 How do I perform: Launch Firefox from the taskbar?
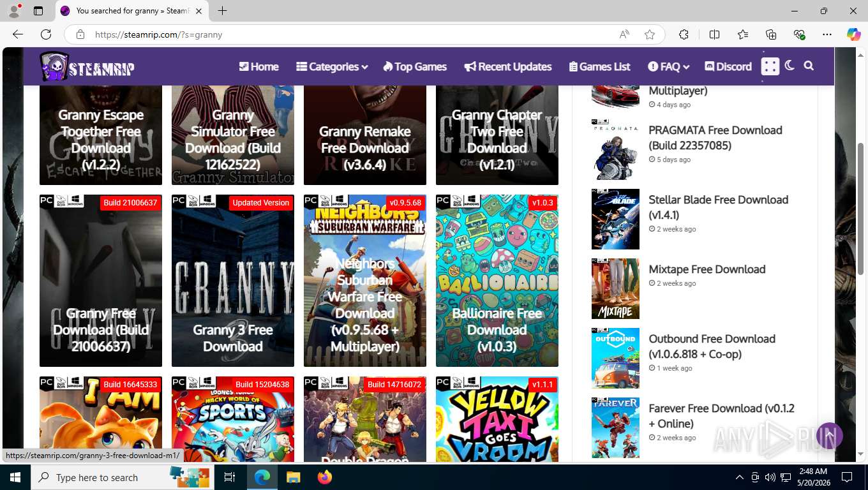coord(325,477)
